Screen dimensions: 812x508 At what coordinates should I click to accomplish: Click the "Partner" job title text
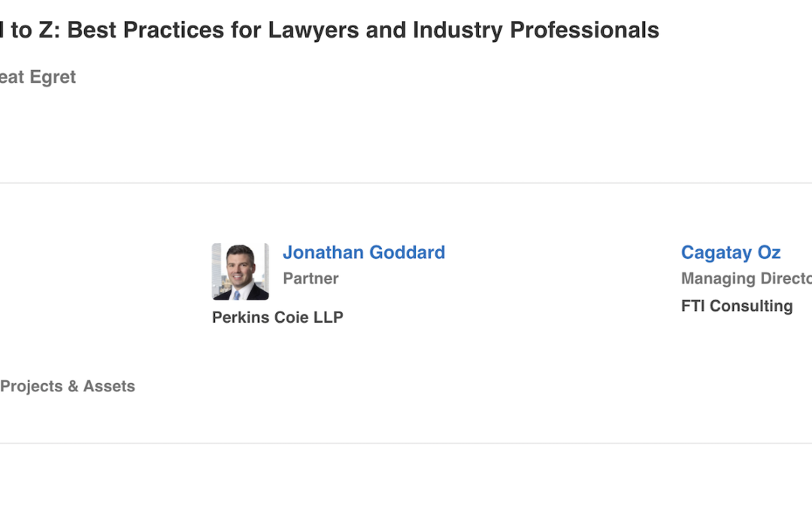tap(311, 278)
